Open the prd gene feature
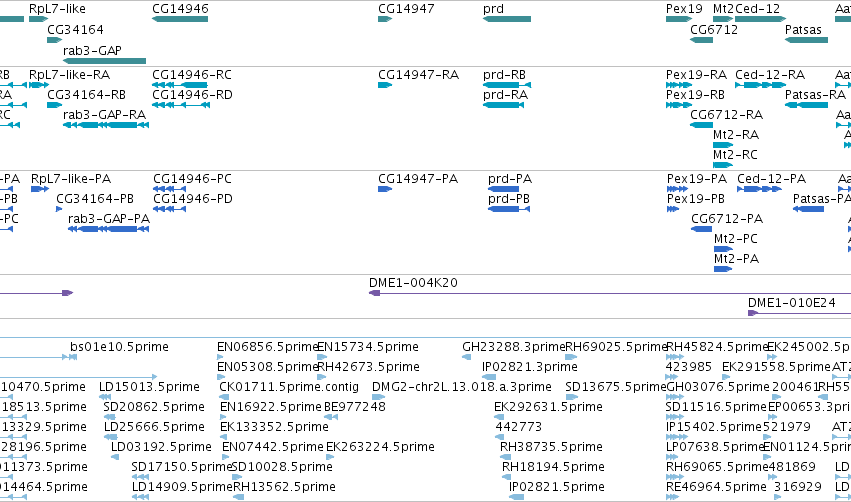Viewport: 851px width, 502px height. coord(507,19)
